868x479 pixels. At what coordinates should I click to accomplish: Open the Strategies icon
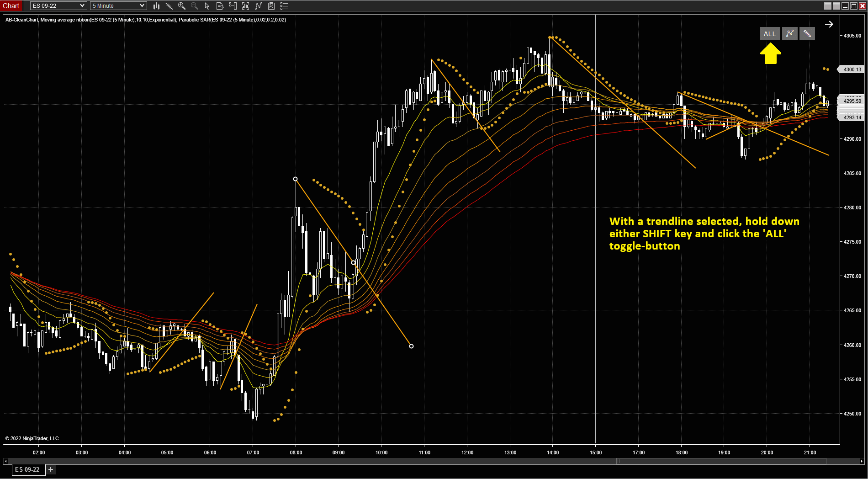click(x=271, y=6)
